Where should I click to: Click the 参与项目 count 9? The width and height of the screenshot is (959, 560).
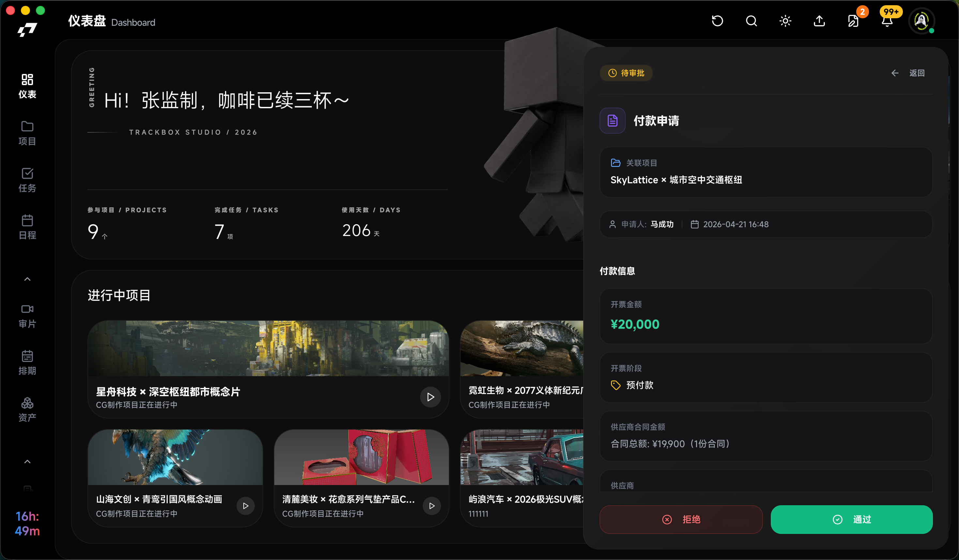tap(93, 231)
